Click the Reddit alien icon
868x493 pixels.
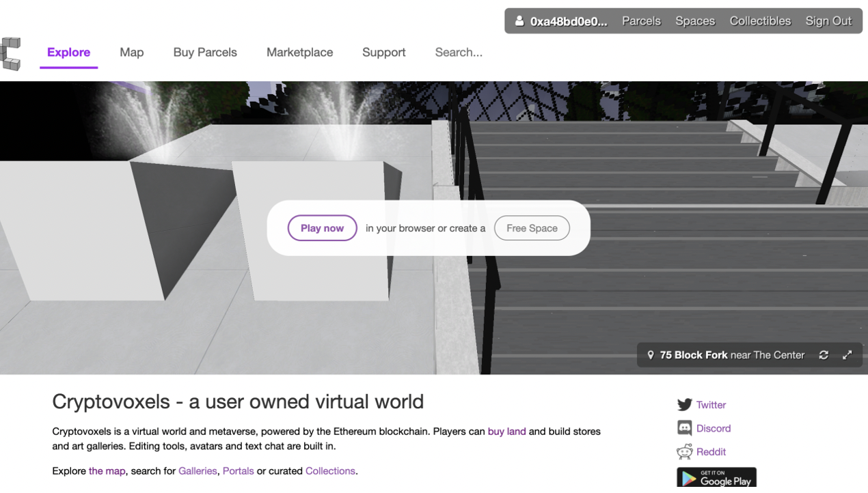point(684,451)
